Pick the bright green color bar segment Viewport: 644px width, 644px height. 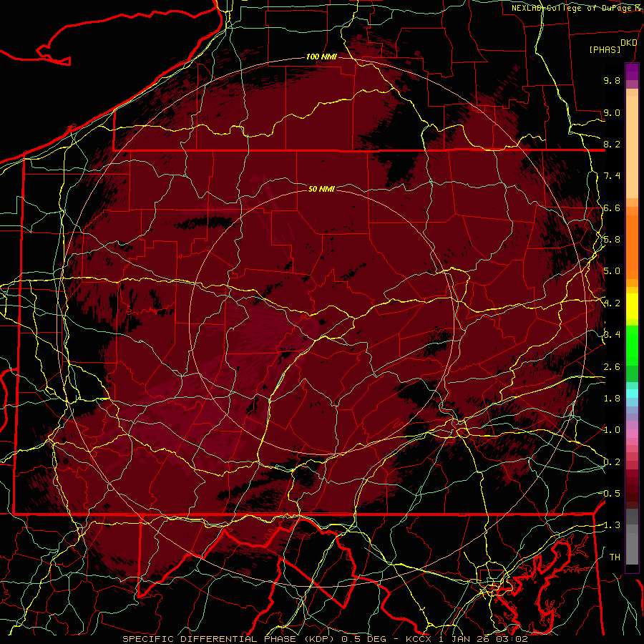point(632,346)
